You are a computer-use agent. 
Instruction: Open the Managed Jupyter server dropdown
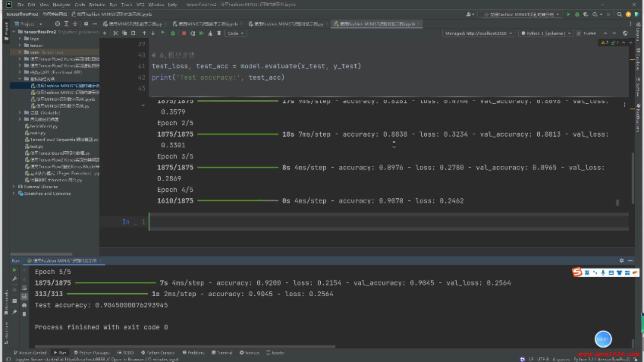coord(478,33)
